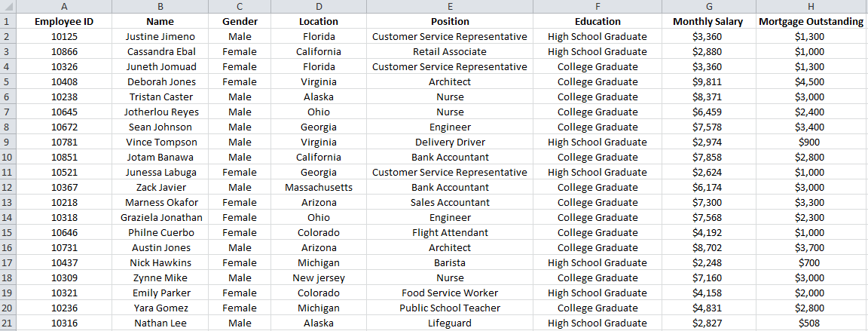The height and width of the screenshot is (331, 868).
Task: Click the "Mortgage Outstanding" header cell
Action: pos(811,21)
